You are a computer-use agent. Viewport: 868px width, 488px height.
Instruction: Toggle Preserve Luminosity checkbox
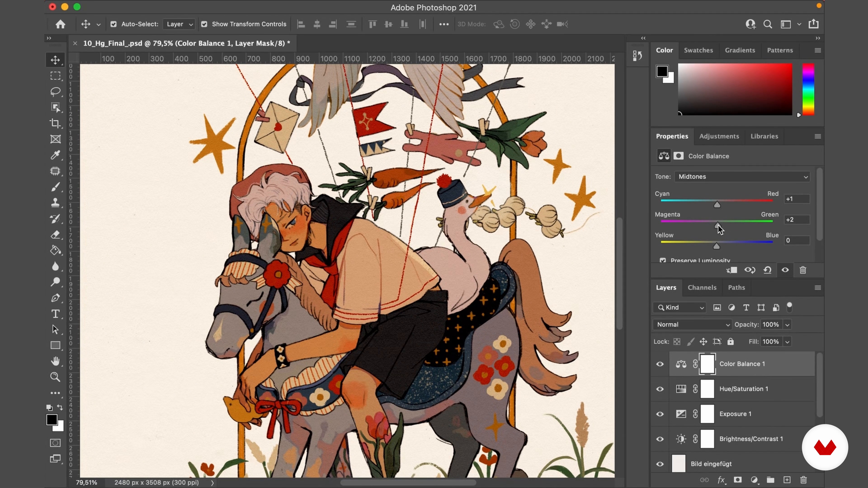[x=663, y=260]
